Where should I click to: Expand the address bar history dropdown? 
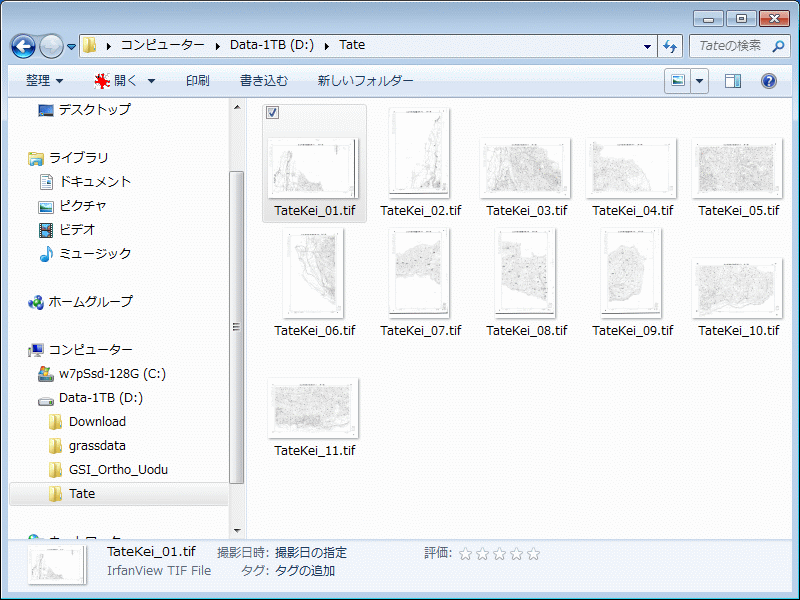[647, 46]
